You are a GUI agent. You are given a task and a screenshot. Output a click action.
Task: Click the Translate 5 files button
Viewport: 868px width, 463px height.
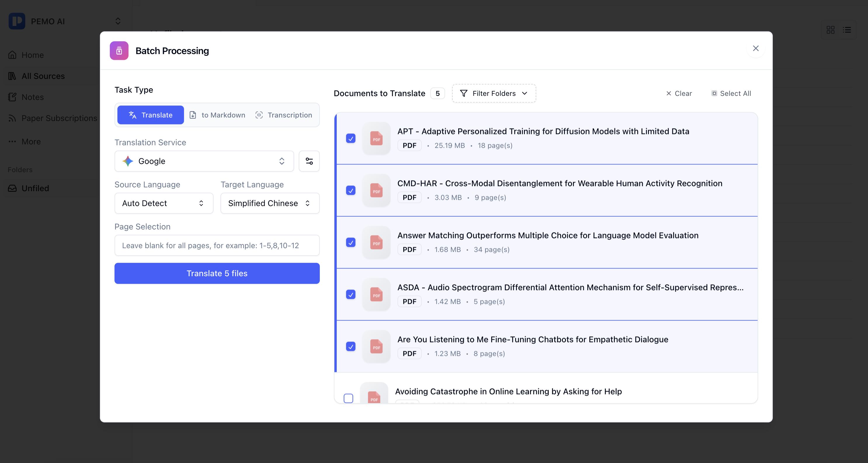coord(217,273)
